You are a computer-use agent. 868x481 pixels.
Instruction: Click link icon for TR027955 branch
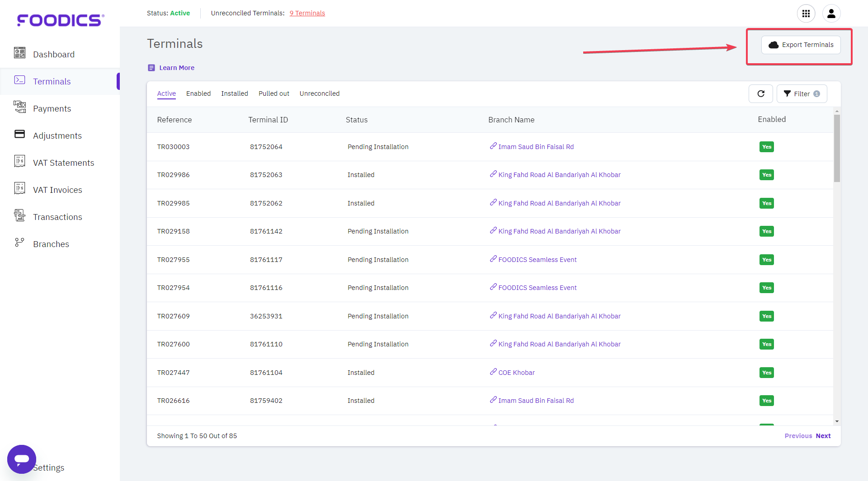(x=493, y=259)
